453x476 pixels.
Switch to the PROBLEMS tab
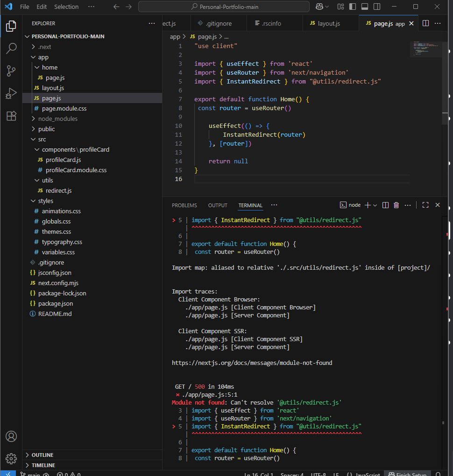184,205
